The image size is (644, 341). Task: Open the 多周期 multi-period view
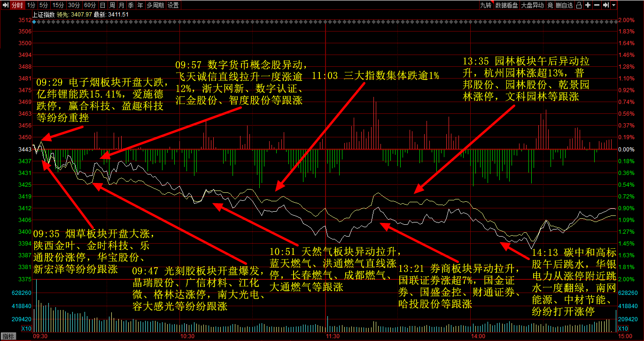pos(155,5)
